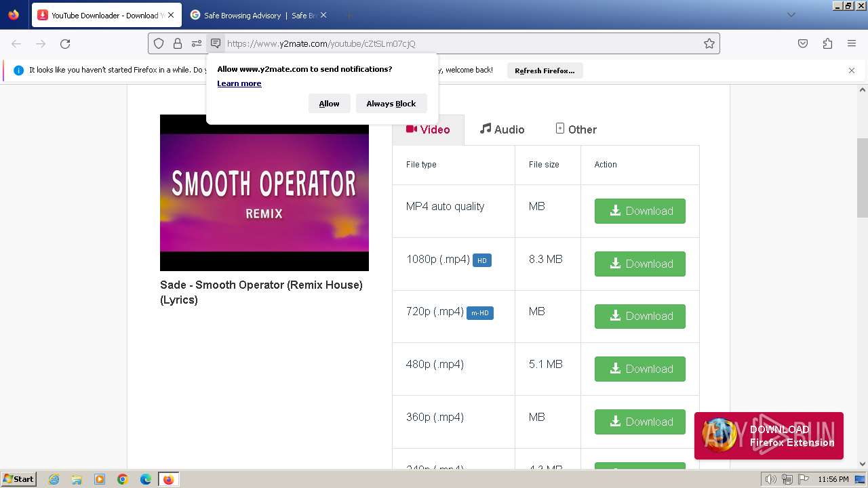
Task: Launch Chrome from the taskbar
Action: [123, 479]
